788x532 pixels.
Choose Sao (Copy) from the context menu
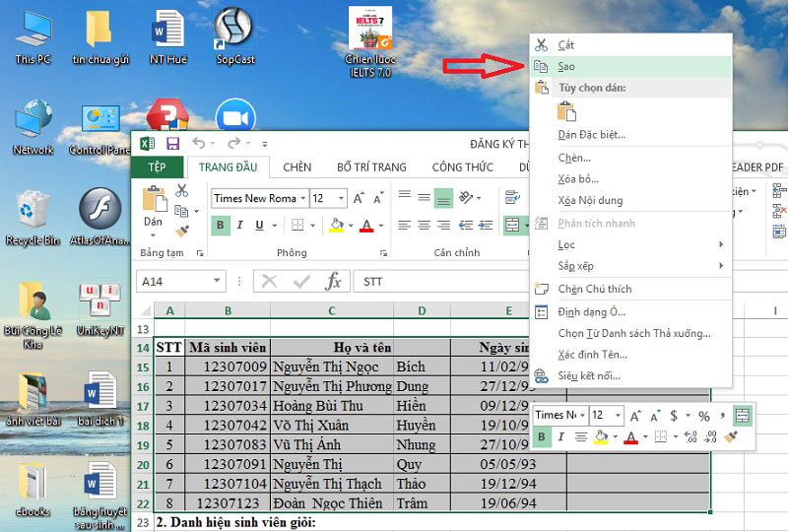click(566, 66)
